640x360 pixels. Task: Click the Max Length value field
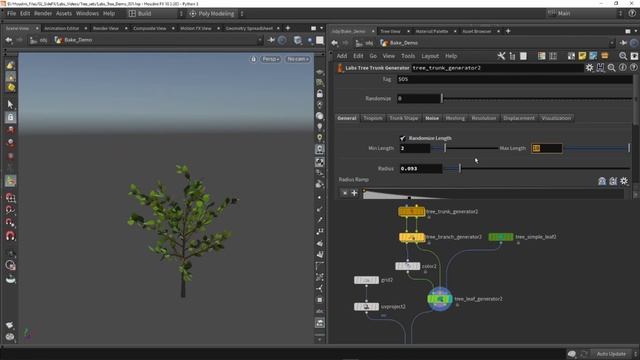[547, 148]
